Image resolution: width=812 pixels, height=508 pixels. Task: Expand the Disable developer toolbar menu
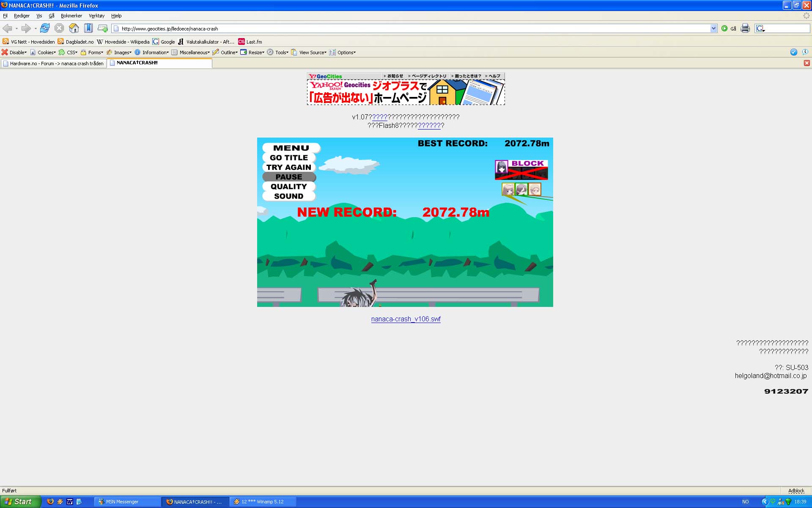tap(14, 52)
